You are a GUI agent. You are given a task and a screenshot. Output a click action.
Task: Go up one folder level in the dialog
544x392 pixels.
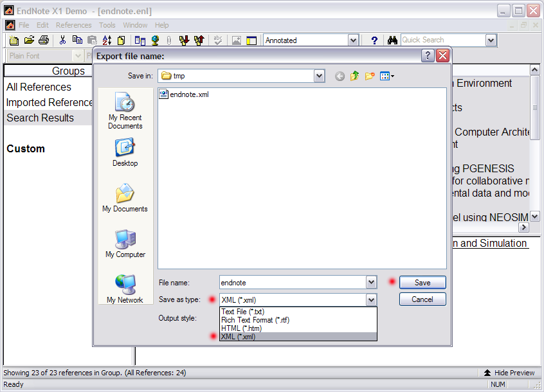(x=354, y=76)
